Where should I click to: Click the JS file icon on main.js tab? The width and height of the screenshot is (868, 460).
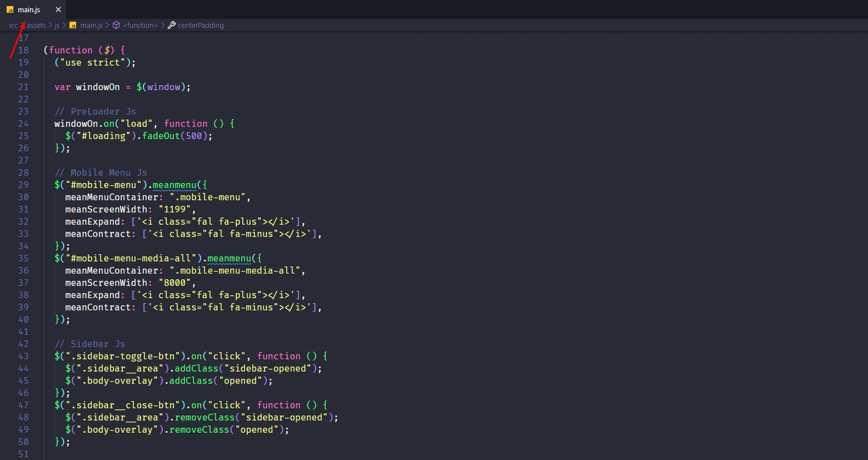click(10, 9)
